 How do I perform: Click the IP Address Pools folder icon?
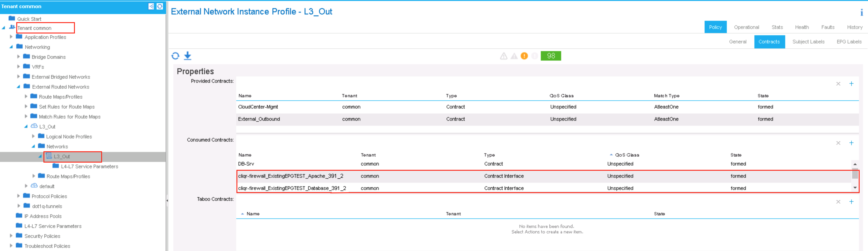click(19, 216)
